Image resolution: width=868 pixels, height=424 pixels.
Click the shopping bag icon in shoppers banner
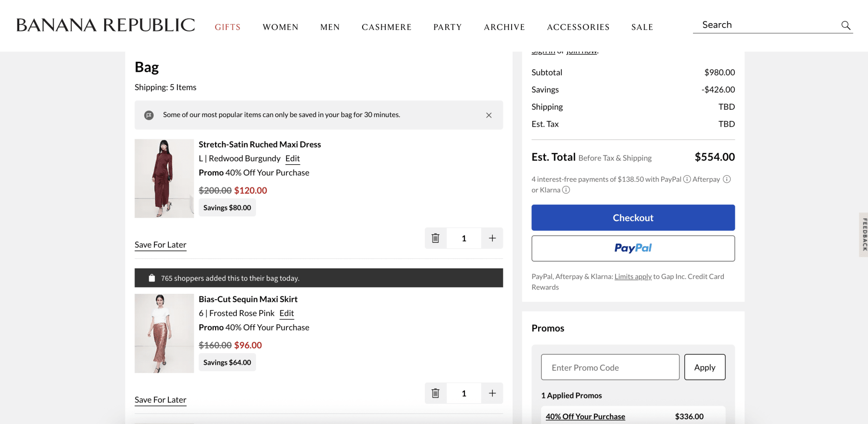point(152,278)
